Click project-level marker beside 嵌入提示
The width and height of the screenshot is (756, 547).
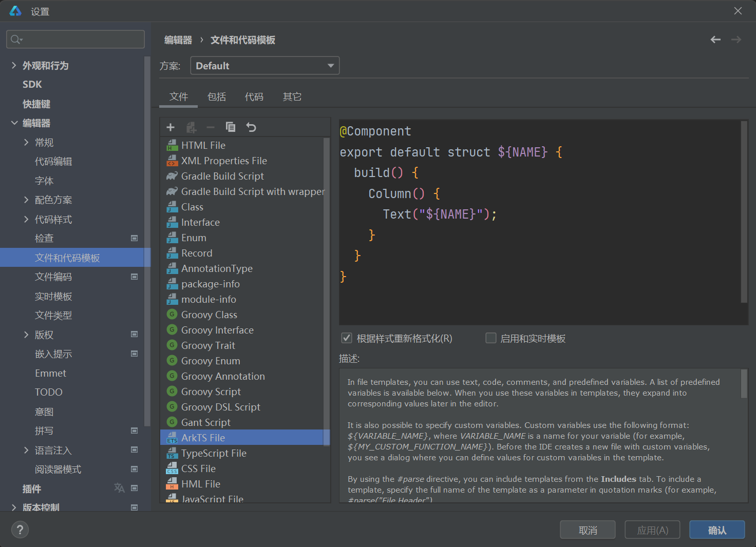click(x=135, y=354)
